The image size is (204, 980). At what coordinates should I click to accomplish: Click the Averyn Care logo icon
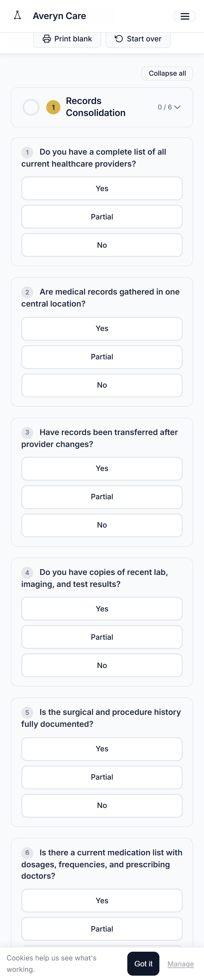pos(17,16)
